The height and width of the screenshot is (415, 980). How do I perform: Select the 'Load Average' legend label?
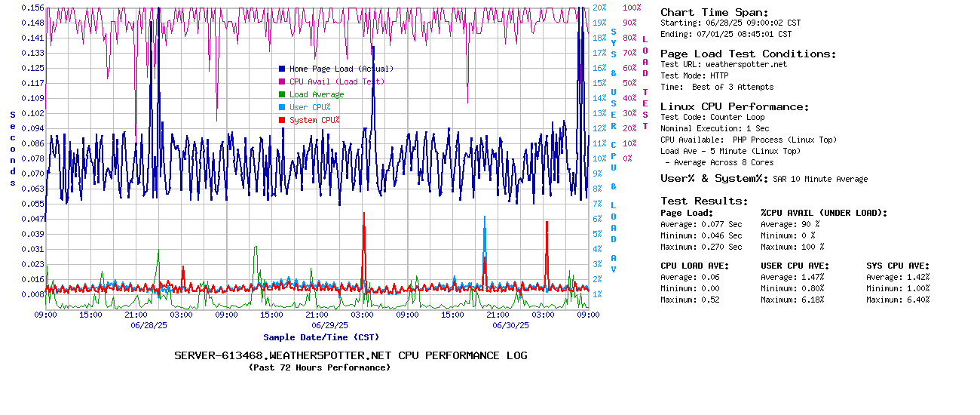pyautogui.click(x=317, y=94)
